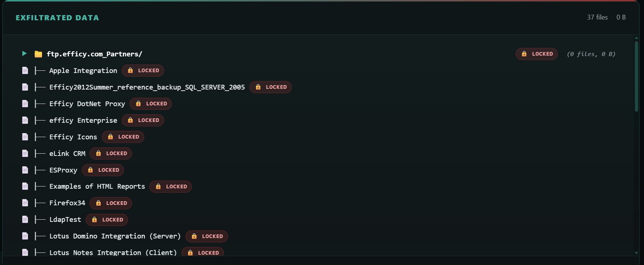Click the LOCKED badge next to efficy Enterprise

pyautogui.click(x=143, y=120)
